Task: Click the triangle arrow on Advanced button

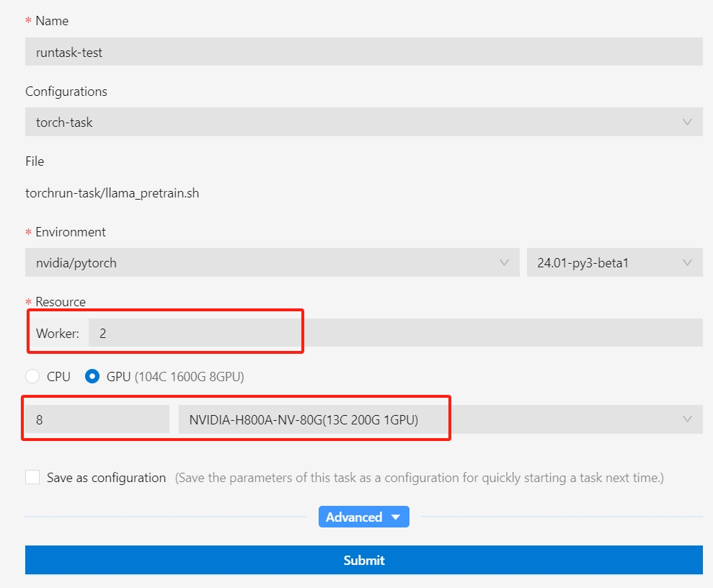Action: (395, 517)
